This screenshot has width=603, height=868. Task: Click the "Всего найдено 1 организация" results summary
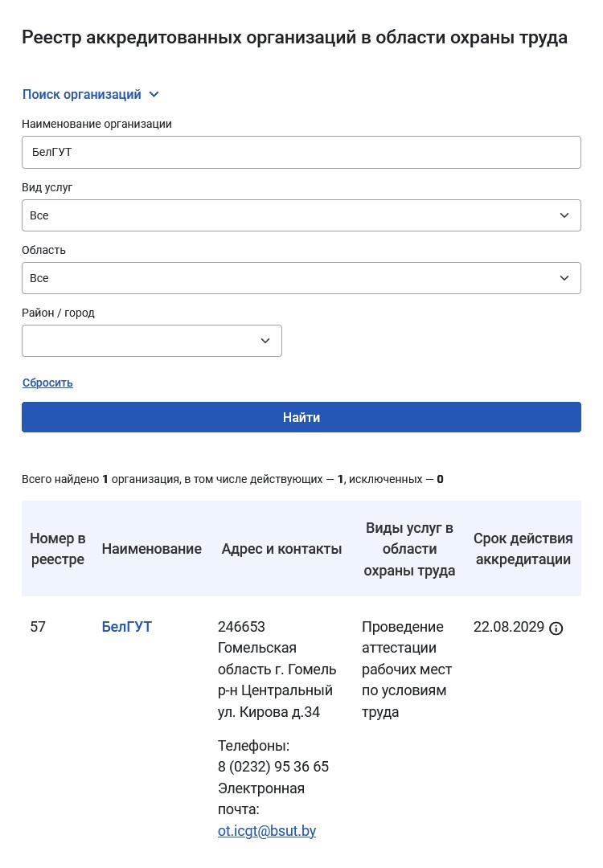point(232,479)
